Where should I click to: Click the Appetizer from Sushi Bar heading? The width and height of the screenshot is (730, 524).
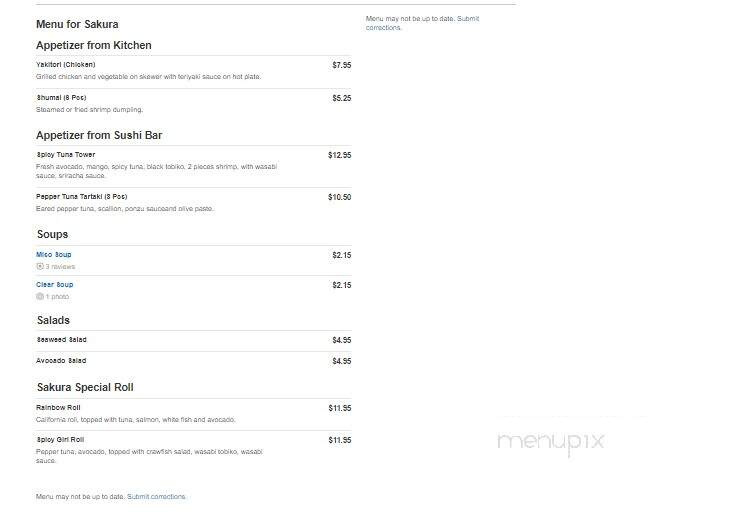point(99,135)
